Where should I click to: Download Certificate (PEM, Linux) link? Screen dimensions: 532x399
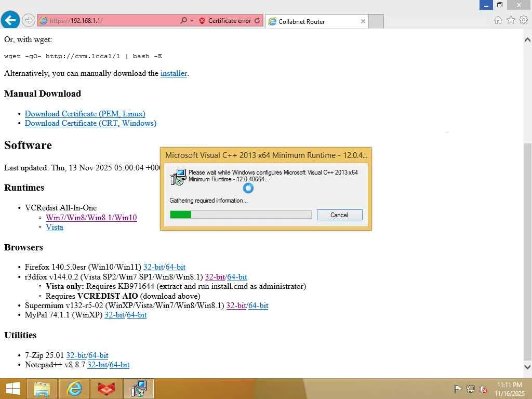pyautogui.click(x=85, y=114)
